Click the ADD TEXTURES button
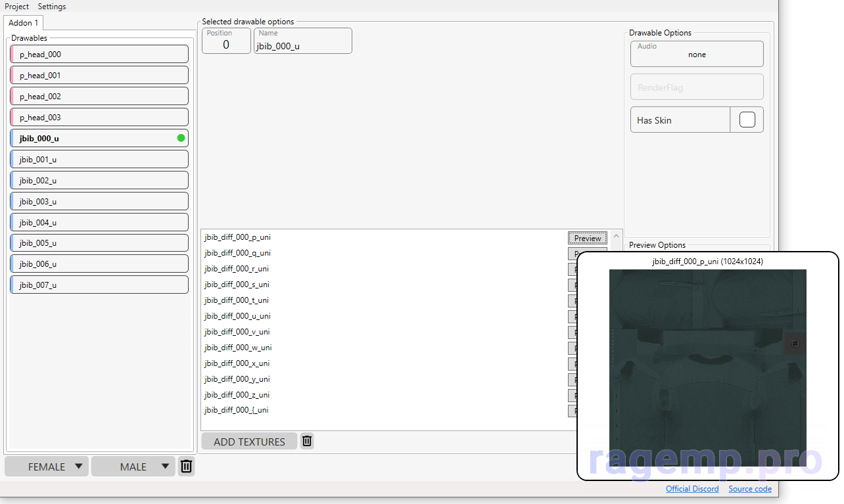844x504 pixels. [249, 442]
